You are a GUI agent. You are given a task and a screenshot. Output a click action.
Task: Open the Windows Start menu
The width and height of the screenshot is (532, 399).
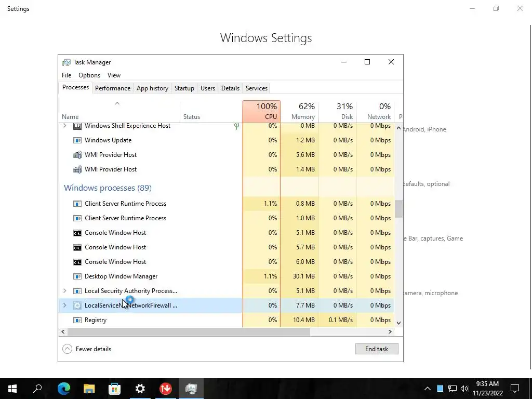[12, 389]
